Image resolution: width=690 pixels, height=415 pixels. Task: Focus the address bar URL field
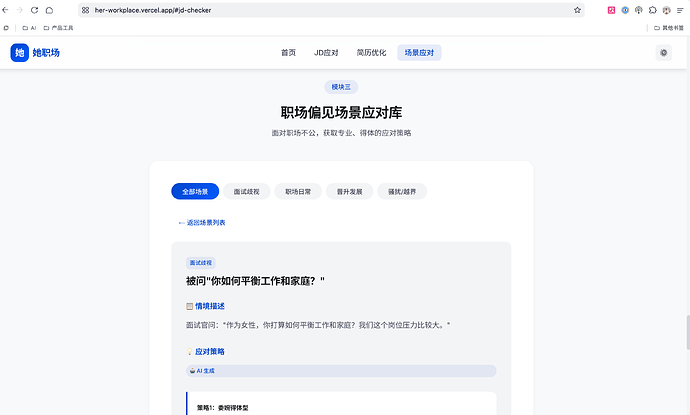click(331, 10)
